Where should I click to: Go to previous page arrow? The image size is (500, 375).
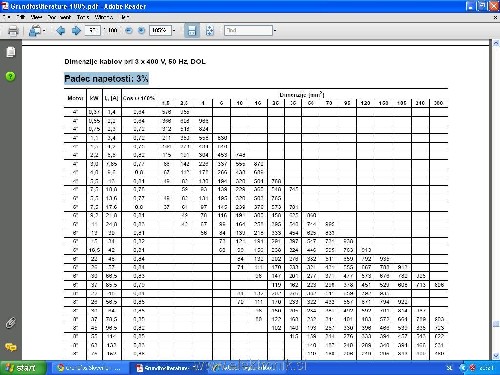click(61, 31)
